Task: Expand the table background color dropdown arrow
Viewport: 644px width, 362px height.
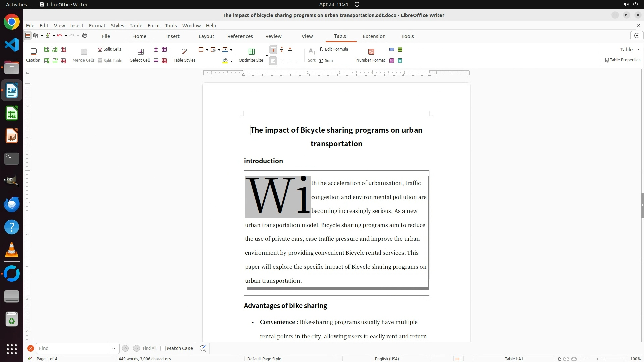Action: click(231, 61)
